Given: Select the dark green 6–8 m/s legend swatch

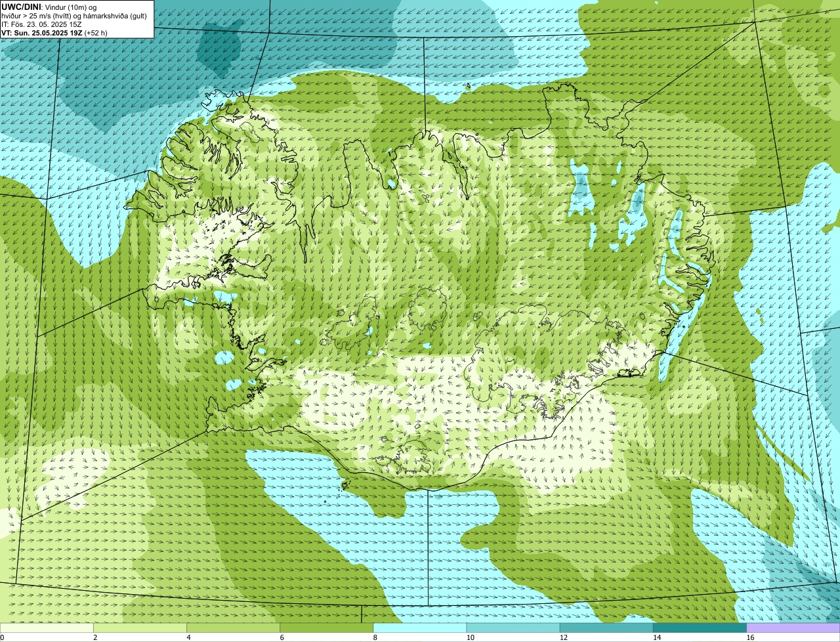Looking at the screenshot, I should coord(326,628).
